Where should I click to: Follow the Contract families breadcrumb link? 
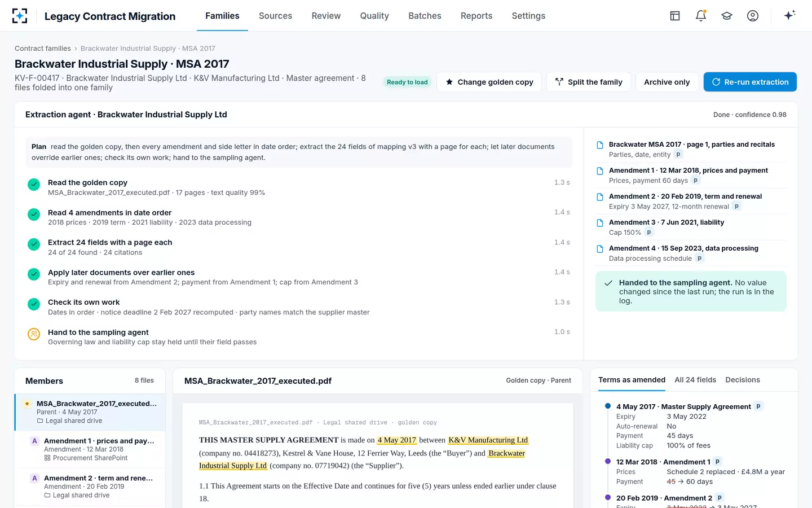click(x=43, y=49)
